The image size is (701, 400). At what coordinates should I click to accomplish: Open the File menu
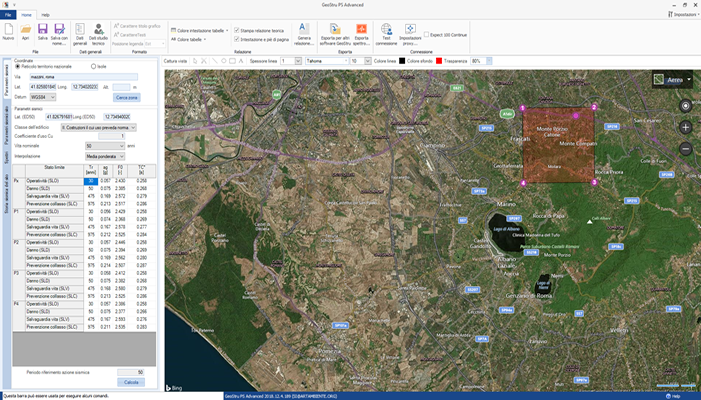coord(8,15)
